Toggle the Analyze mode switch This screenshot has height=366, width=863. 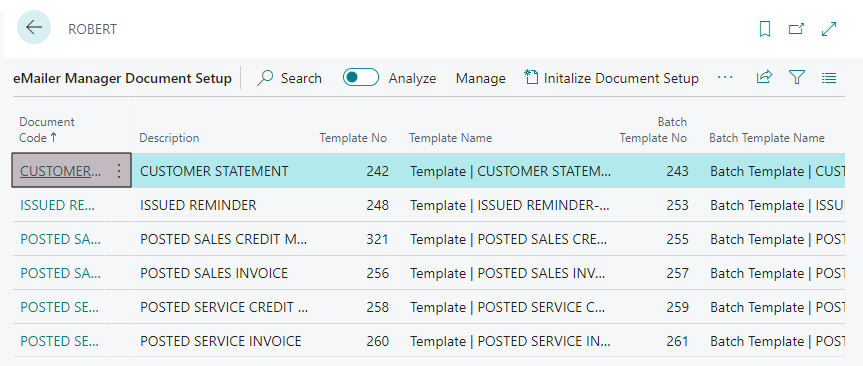click(361, 78)
